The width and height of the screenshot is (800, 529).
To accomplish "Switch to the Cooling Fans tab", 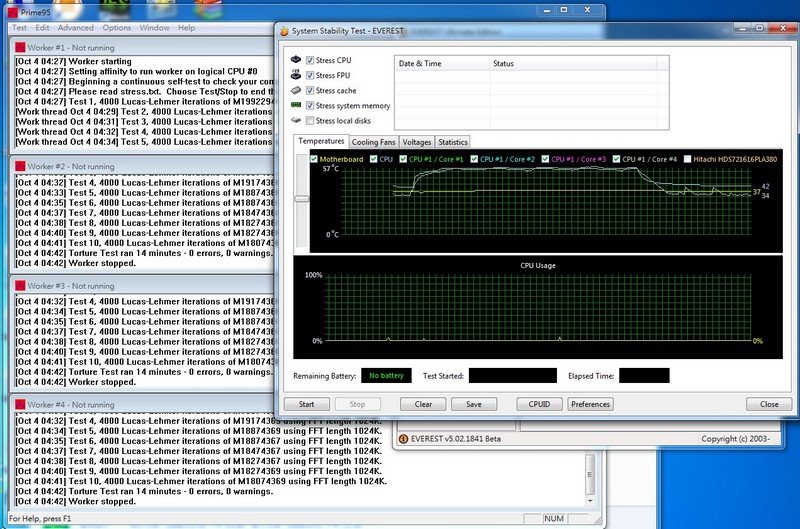I will (373, 142).
